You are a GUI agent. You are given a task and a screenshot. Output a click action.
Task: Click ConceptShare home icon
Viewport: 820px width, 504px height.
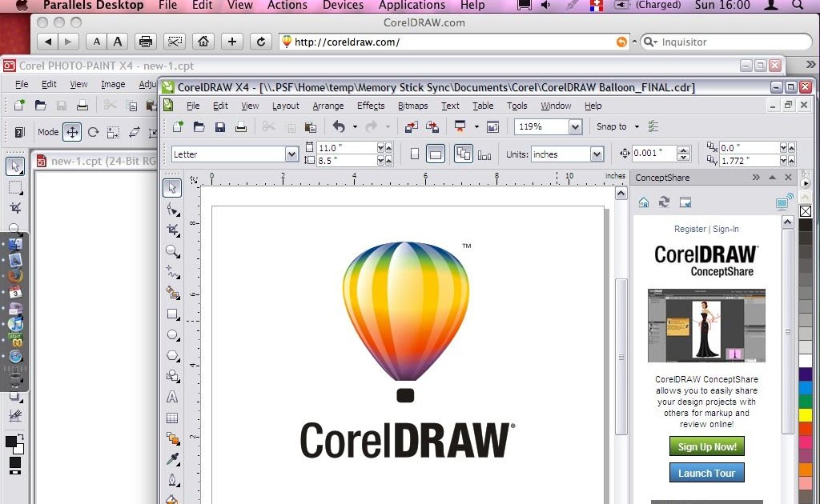pyautogui.click(x=643, y=202)
